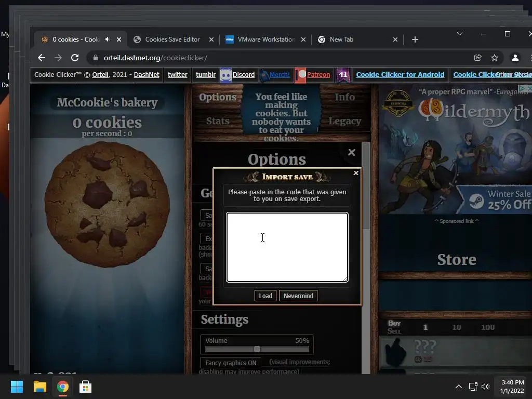Close the Import save dialog with X
The width and height of the screenshot is (532, 399).
(x=356, y=173)
